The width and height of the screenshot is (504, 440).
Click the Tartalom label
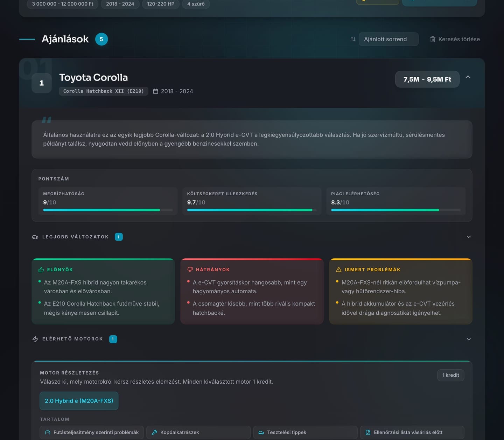click(55, 419)
